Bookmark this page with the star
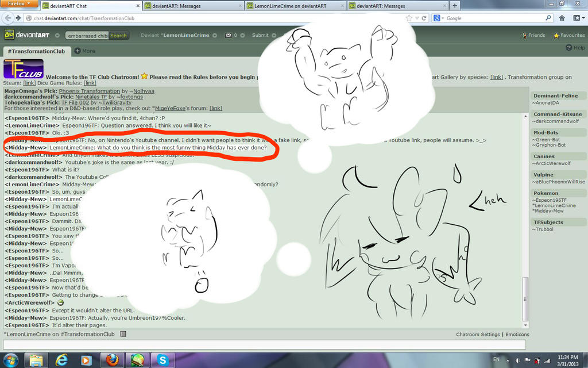 (x=409, y=18)
